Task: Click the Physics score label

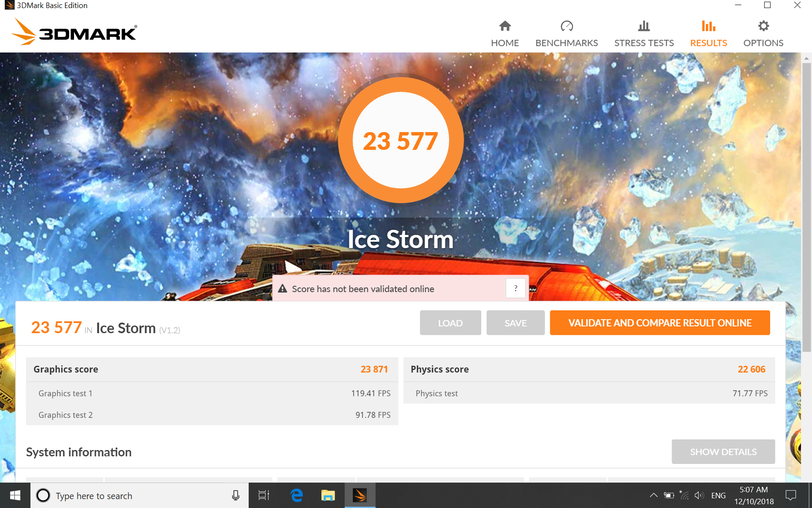Action: [x=440, y=369]
